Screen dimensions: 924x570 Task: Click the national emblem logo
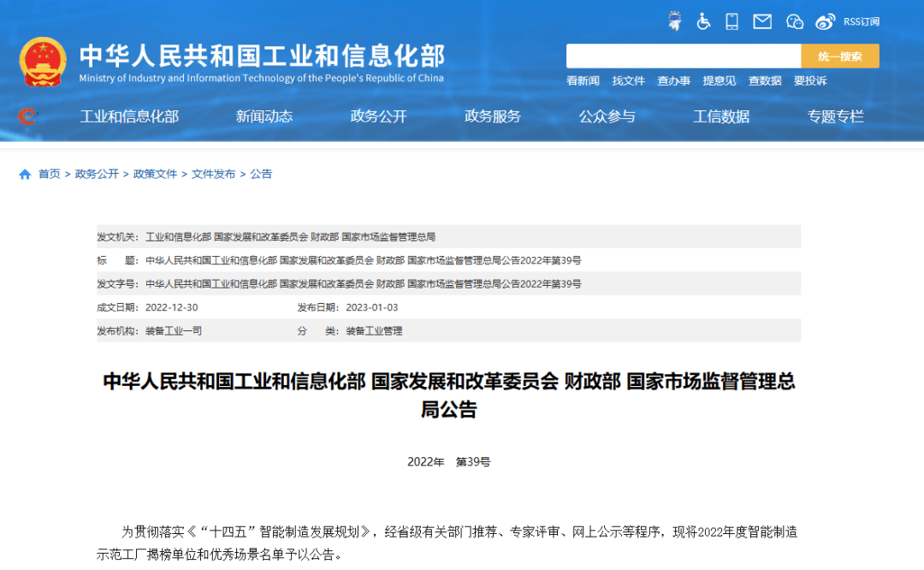[x=43, y=62]
